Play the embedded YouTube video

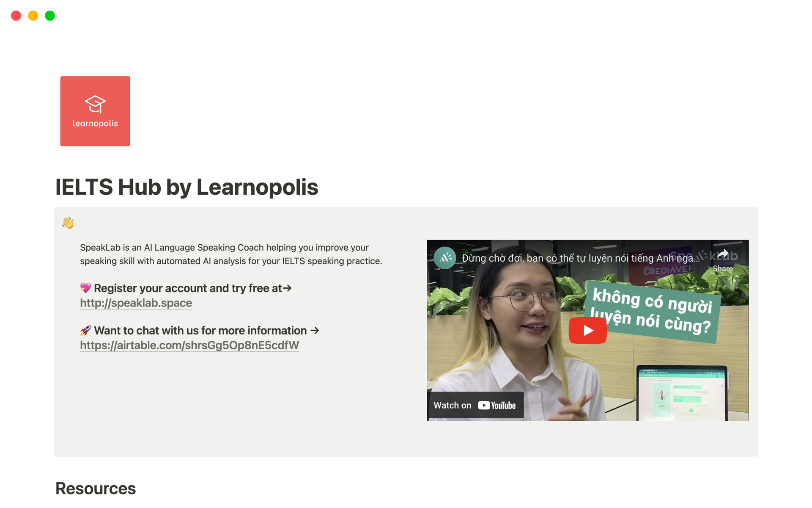pos(587,330)
